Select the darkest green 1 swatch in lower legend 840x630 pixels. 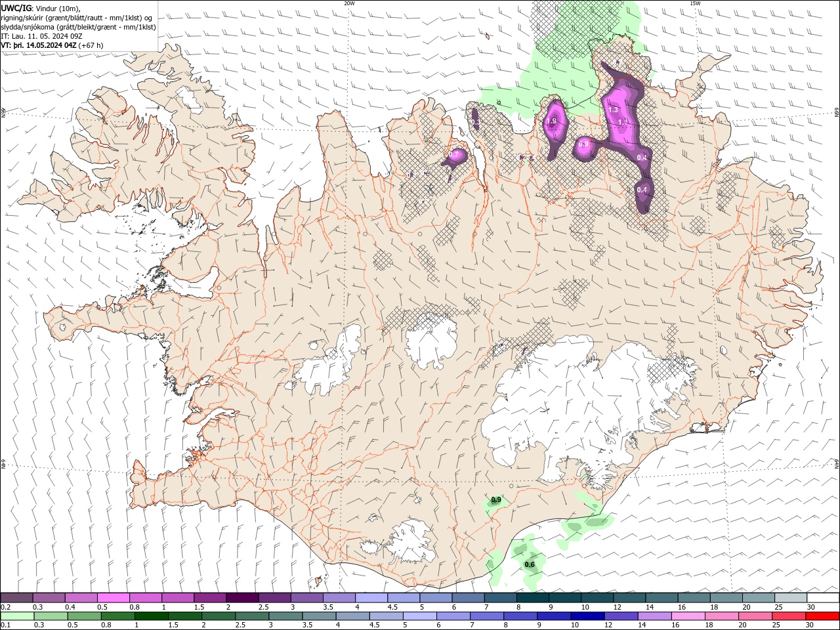[151, 616]
